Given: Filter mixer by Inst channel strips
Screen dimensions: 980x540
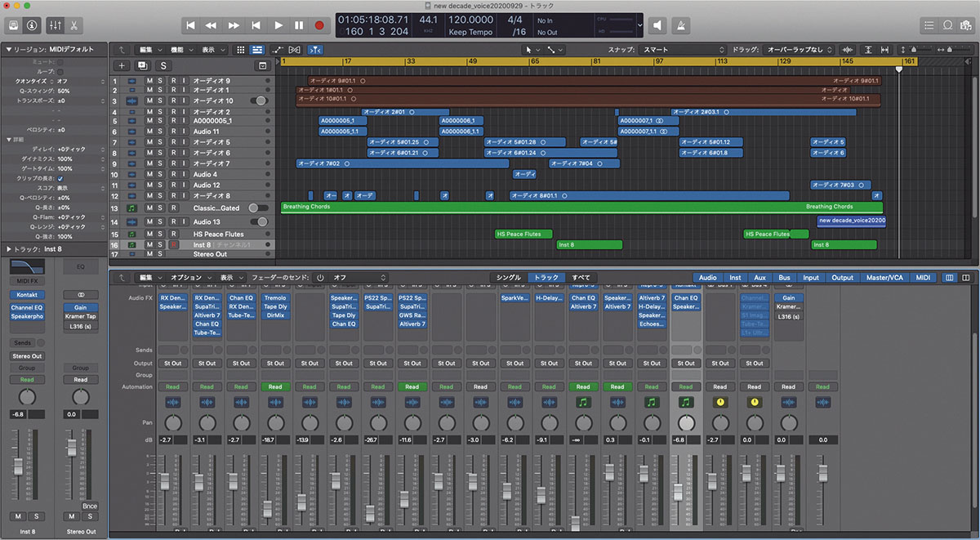Looking at the screenshot, I should (x=735, y=278).
